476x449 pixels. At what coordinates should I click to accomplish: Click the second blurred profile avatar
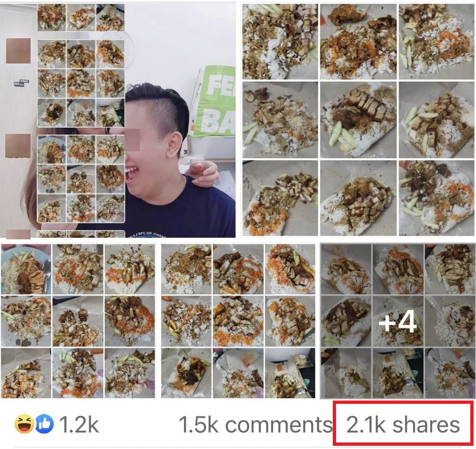coord(18,146)
